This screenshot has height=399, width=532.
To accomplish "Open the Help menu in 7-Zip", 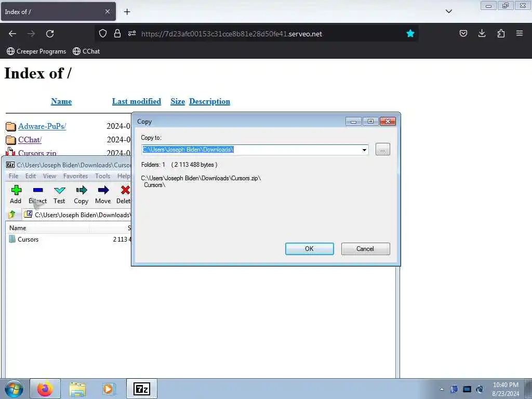I will [x=124, y=176].
